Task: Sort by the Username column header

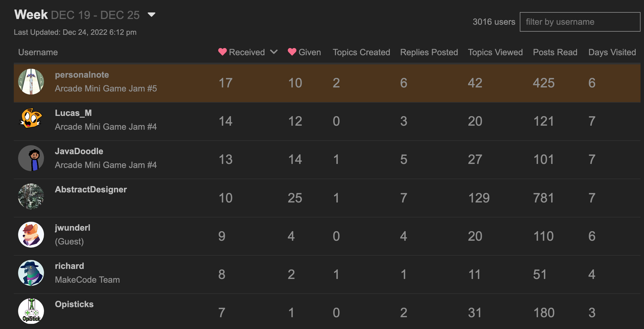Action: coord(38,52)
